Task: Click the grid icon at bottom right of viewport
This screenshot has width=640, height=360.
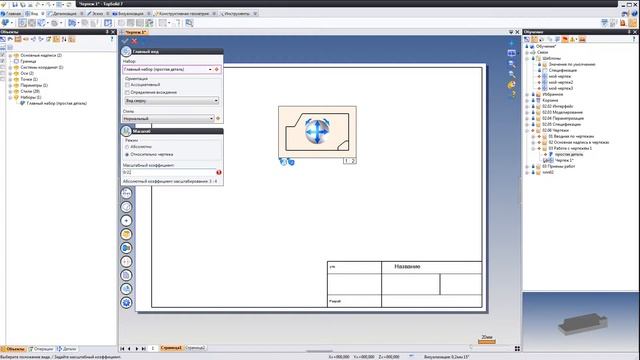Action: tap(517, 349)
